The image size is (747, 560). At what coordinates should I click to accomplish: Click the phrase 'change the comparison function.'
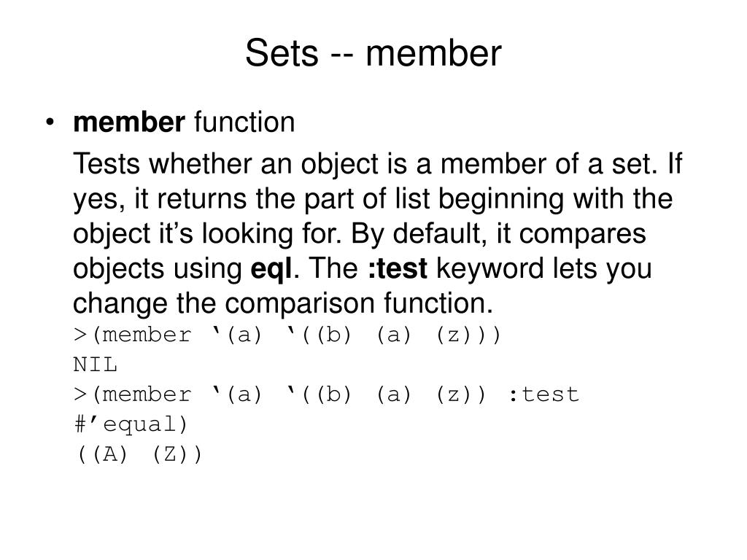coord(283,303)
